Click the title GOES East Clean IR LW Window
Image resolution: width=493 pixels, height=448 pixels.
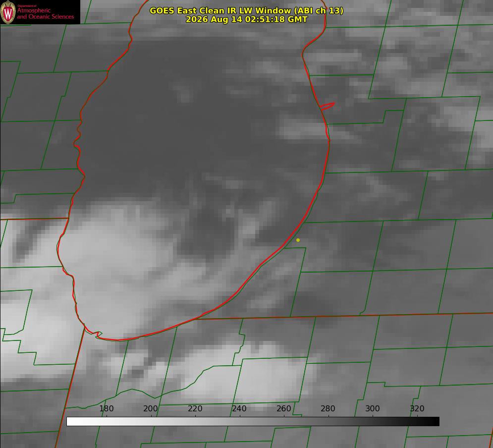click(x=246, y=10)
